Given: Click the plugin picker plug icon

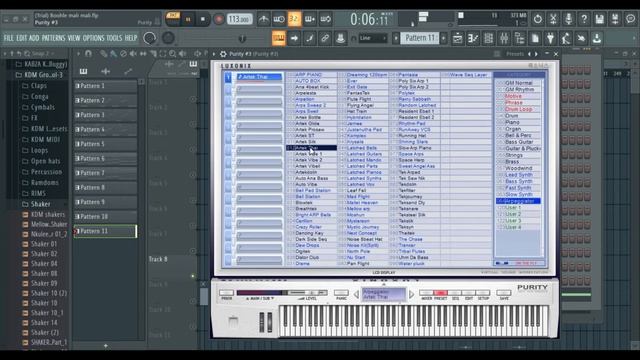Looking at the screenshot, I should click(551, 38).
